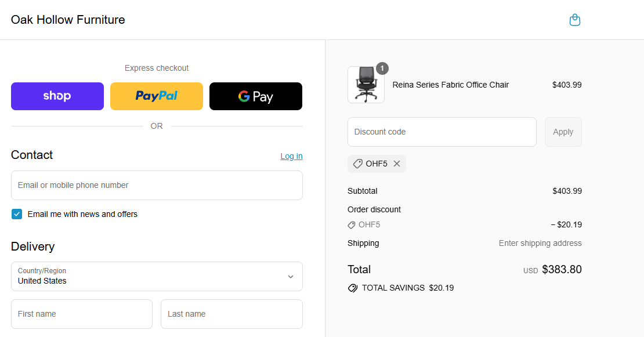Screen dimensions: 644x337
Task: Pay with Shop Pay express checkout
Action: 57,96
